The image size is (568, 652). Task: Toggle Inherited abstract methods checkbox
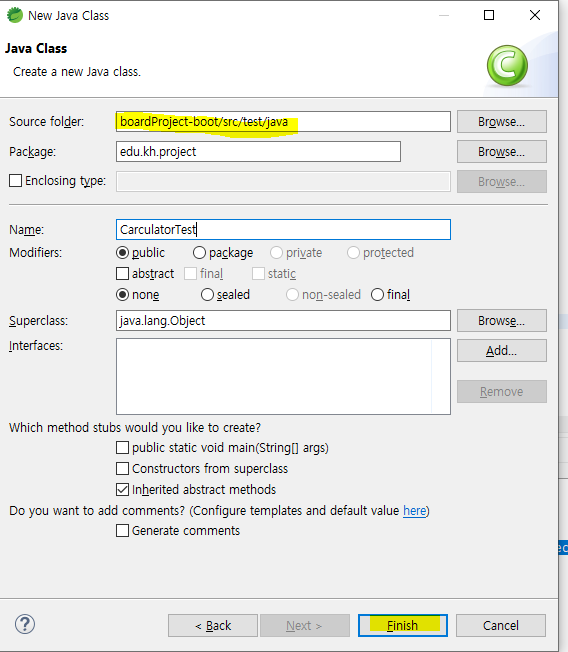(122, 490)
